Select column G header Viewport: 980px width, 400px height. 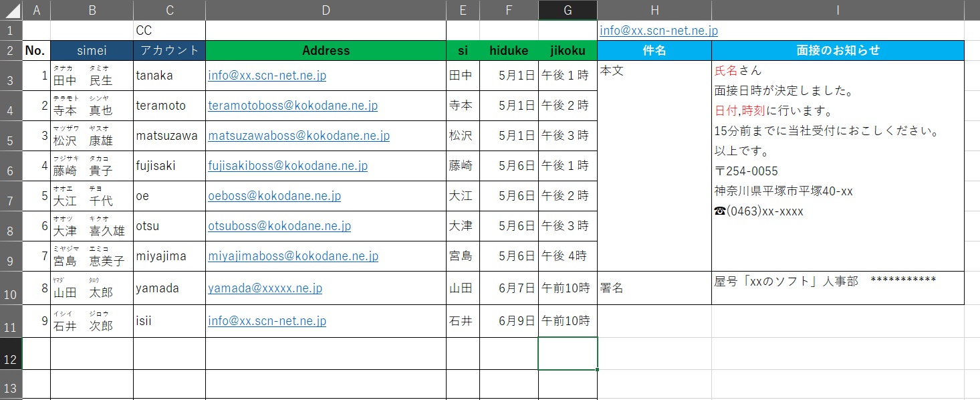pyautogui.click(x=568, y=10)
